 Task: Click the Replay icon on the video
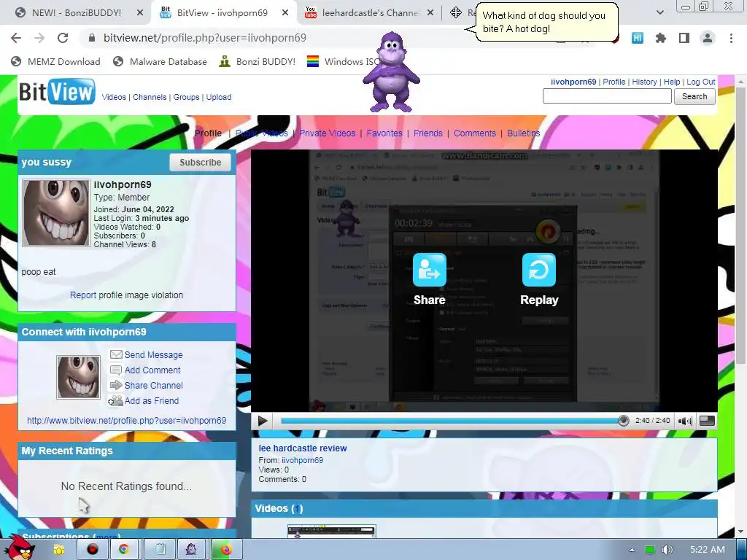539,270
